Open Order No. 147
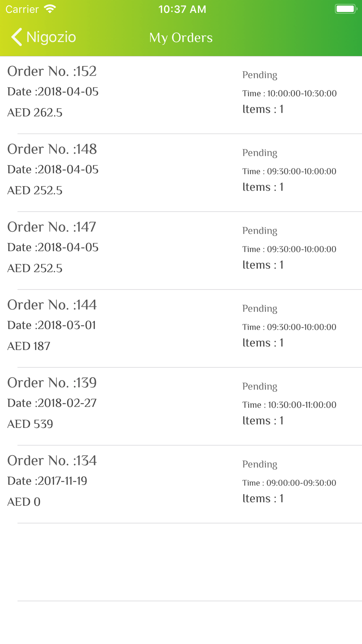This screenshot has width=362, height=644. click(x=52, y=227)
